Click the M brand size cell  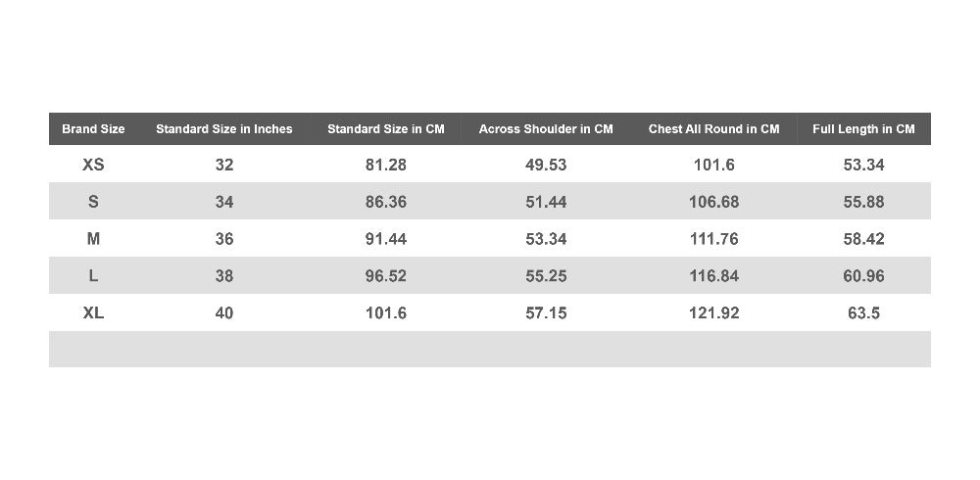pyautogui.click(x=93, y=239)
